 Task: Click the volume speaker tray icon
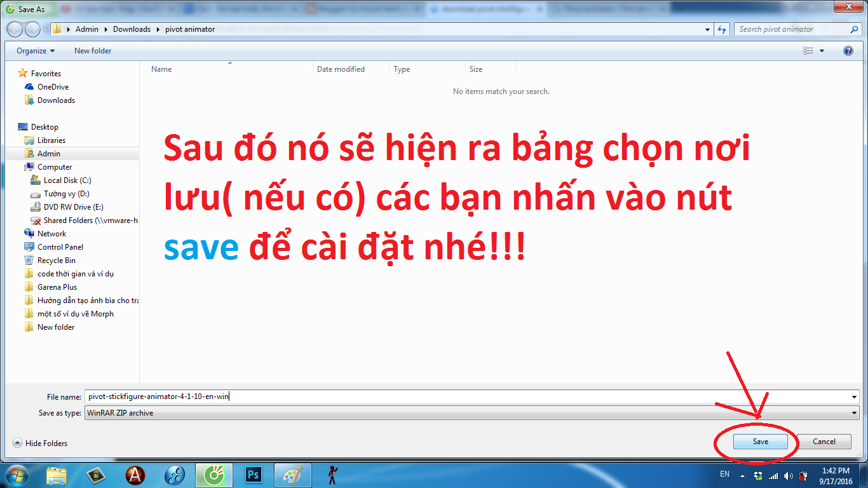click(x=789, y=475)
